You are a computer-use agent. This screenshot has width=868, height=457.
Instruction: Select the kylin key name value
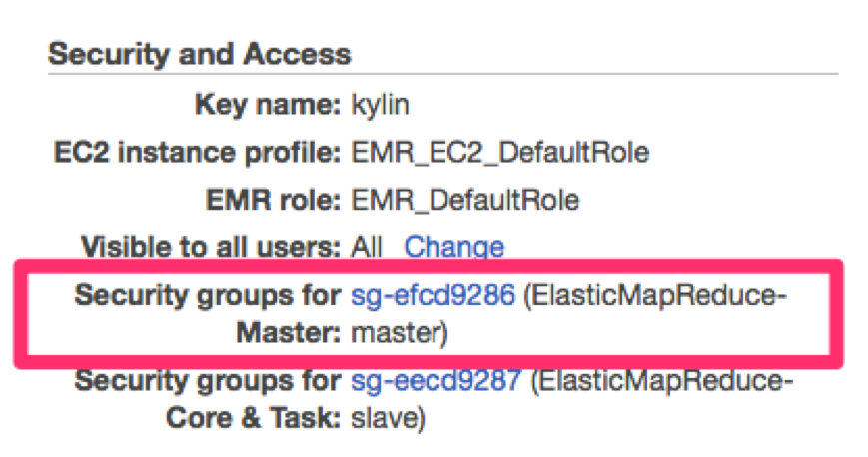(381, 106)
